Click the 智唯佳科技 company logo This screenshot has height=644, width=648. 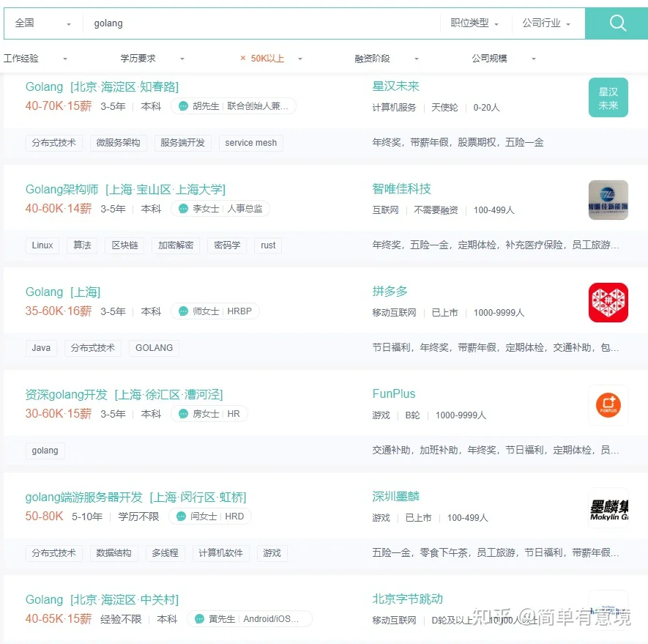click(608, 200)
